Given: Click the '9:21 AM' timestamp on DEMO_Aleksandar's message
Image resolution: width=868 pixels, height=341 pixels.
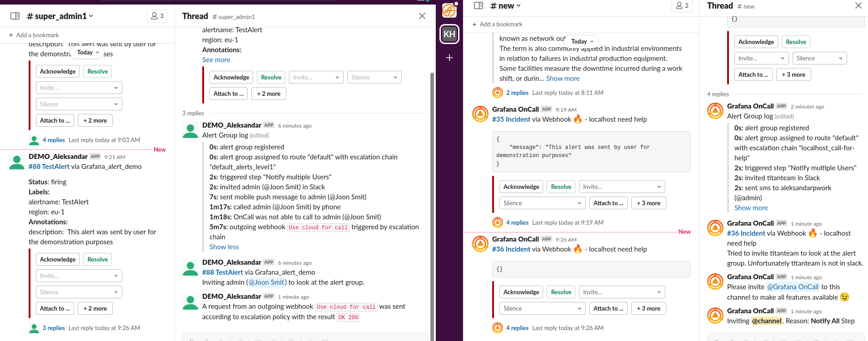Looking at the screenshot, I should click(x=115, y=157).
